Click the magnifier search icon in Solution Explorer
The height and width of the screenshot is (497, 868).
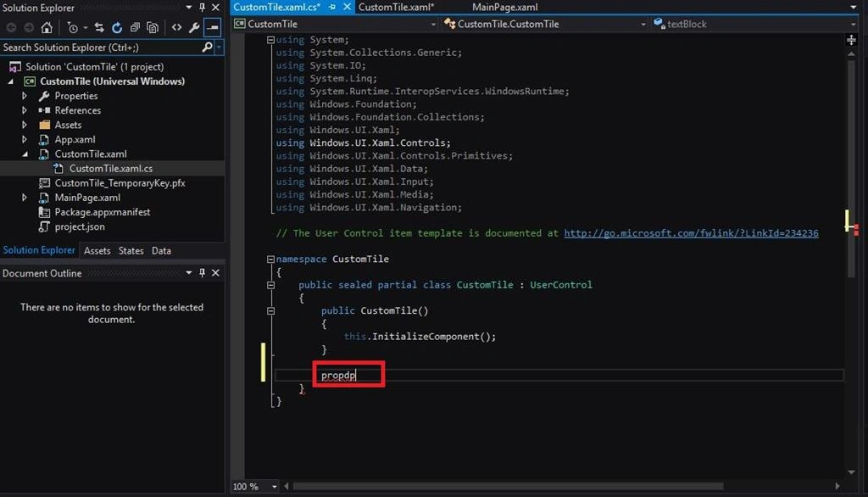207,47
